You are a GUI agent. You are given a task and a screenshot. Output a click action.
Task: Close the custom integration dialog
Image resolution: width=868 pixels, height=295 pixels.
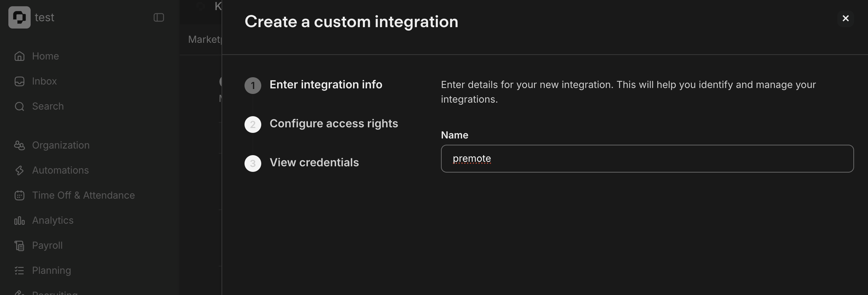pyautogui.click(x=845, y=18)
